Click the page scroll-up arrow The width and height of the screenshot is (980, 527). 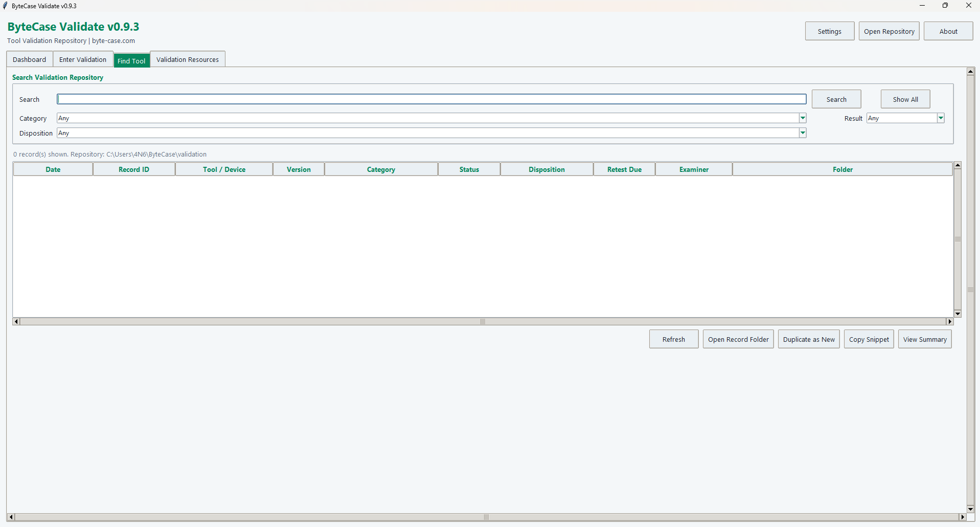[971, 71]
